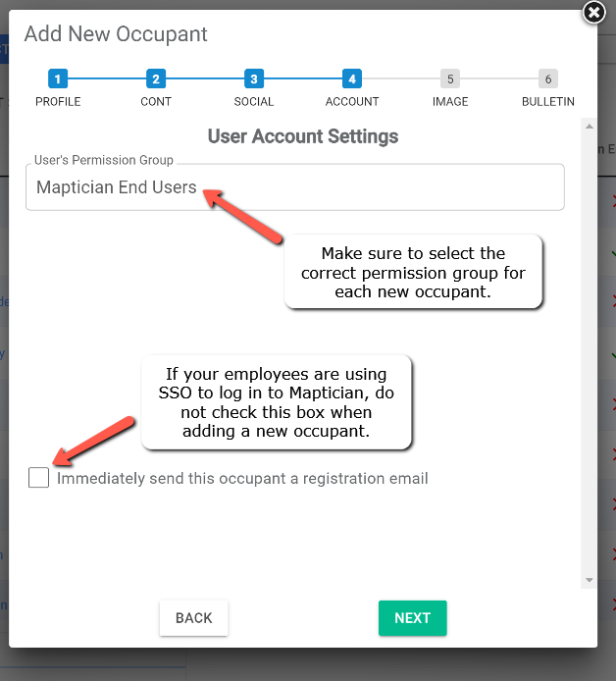Open step 6 Bulletin icon

pyautogui.click(x=548, y=79)
